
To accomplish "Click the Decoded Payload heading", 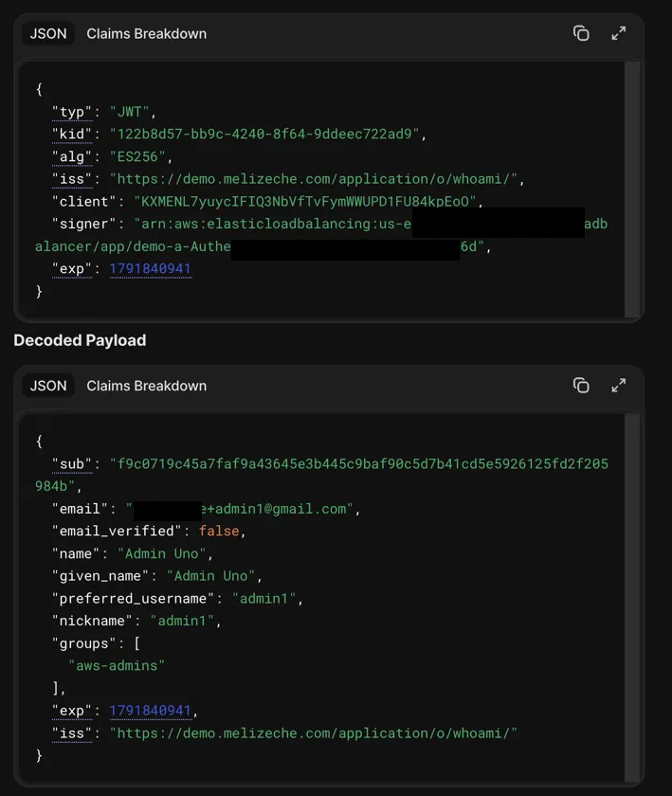I will (80, 340).
